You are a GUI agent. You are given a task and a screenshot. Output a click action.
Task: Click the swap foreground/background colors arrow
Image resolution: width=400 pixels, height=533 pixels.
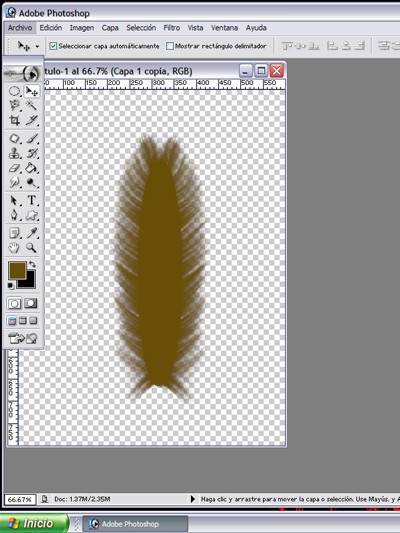coord(32,264)
